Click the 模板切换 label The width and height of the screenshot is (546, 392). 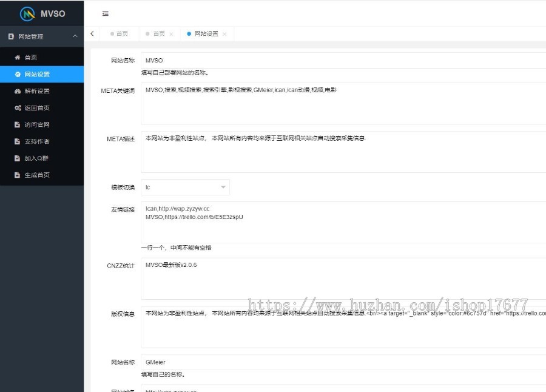[123, 187]
